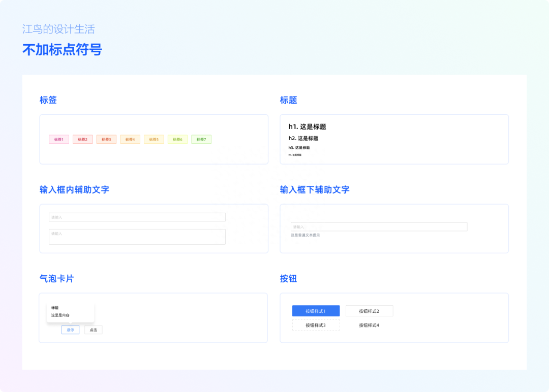Click the orange 标签3 tag
Viewport: 549px width, 392px height.
click(106, 139)
